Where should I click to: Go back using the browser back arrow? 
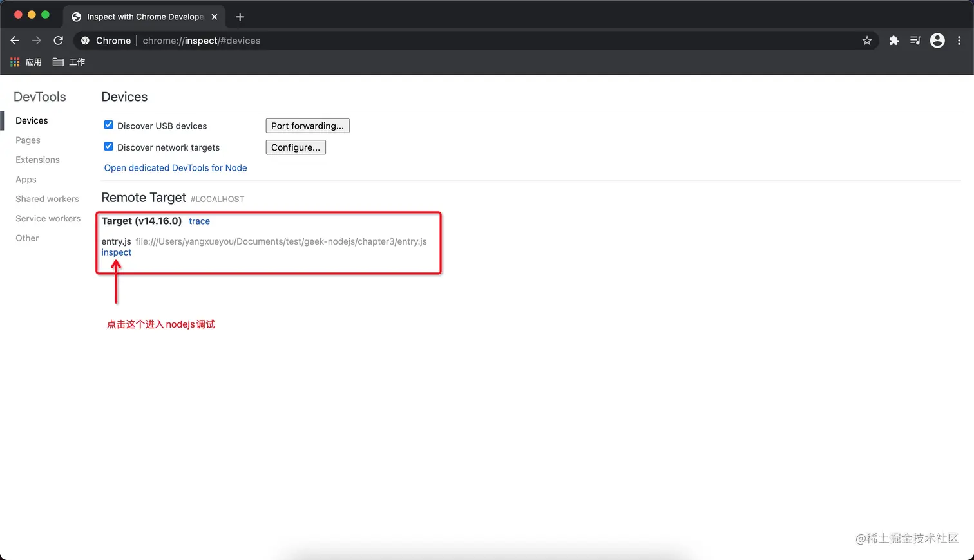pyautogui.click(x=15, y=41)
